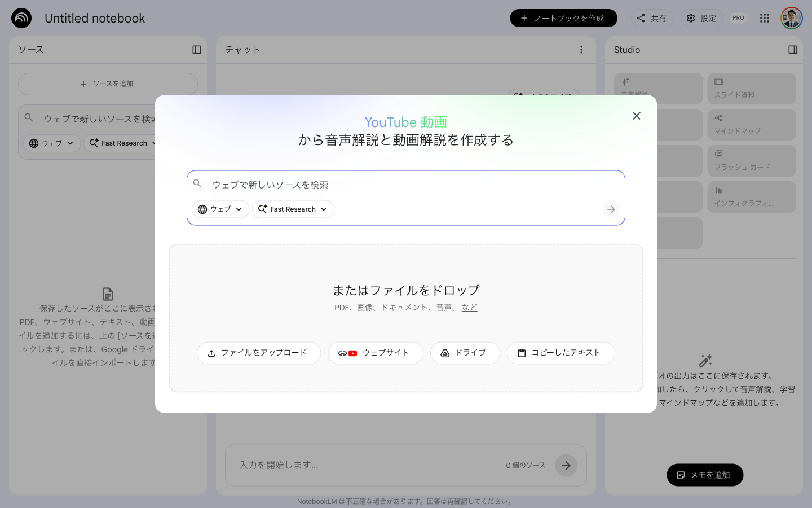Image resolution: width=812 pixels, height=508 pixels.
Task: Collapse the Studio panel with its toggle icon
Action: point(793,50)
